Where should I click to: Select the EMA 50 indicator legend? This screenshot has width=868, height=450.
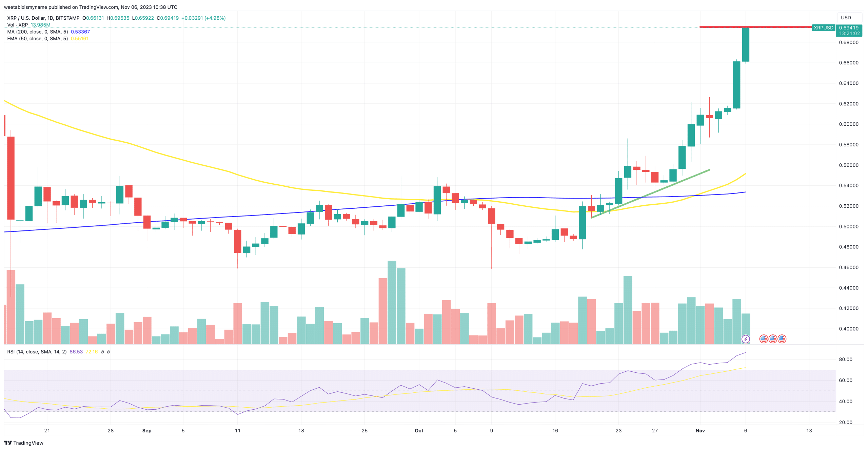pyautogui.click(x=38, y=38)
